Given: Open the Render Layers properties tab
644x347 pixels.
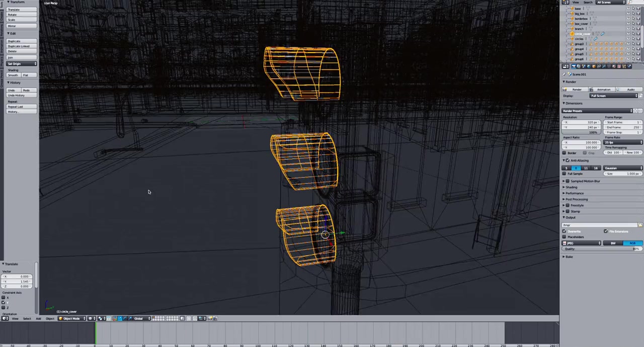Looking at the screenshot, I should [x=579, y=66].
